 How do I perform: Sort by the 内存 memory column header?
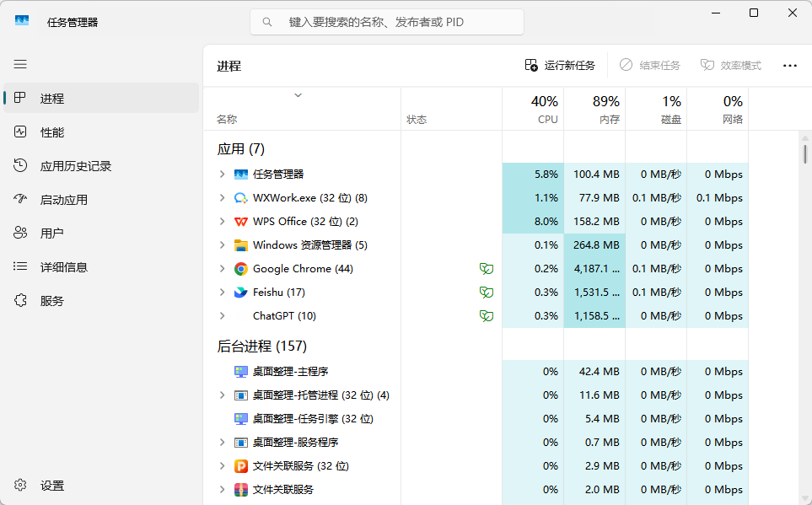[594, 109]
